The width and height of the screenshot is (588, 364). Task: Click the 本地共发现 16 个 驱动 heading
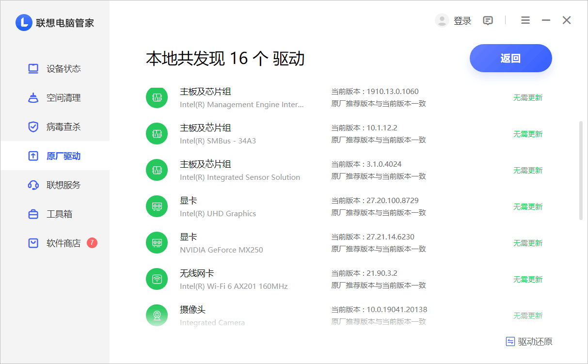(x=225, y=59)
